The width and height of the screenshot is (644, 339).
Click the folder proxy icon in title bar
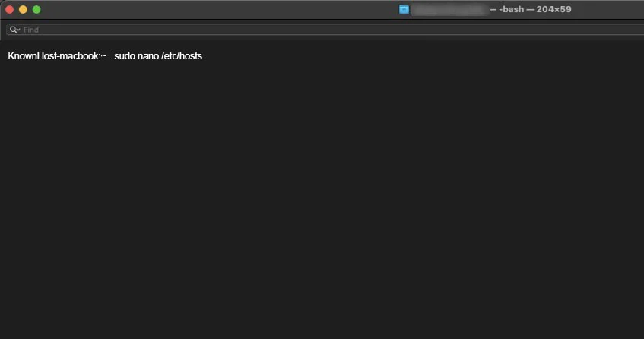[x=404, y=9]
